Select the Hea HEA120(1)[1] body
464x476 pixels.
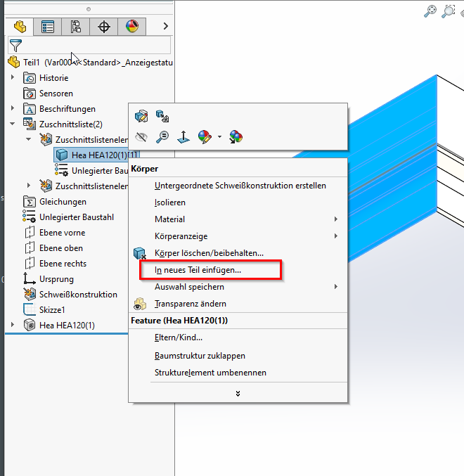pyautogui.click(x=97, y=155)
